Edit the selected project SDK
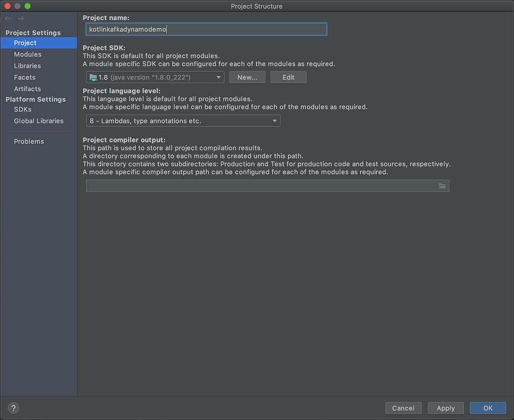The height and width of the screenshot is (420, 514). coord(288,77)
